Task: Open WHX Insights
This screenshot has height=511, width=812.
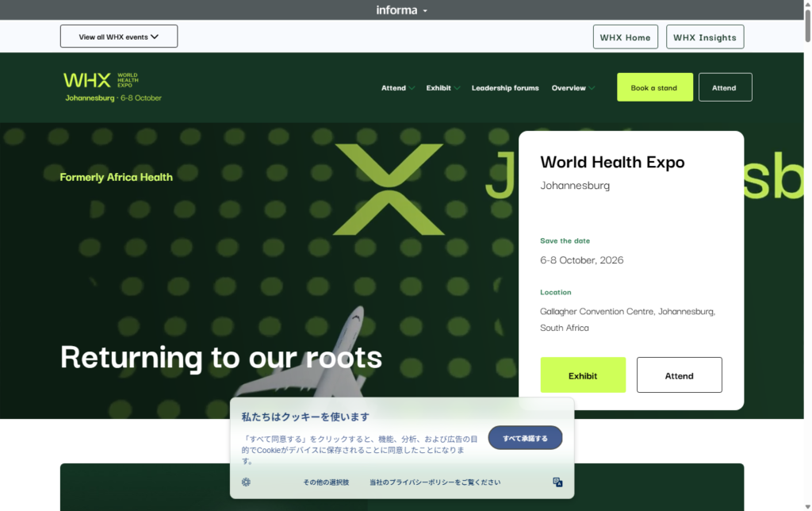Action: (x=704, y=36)
